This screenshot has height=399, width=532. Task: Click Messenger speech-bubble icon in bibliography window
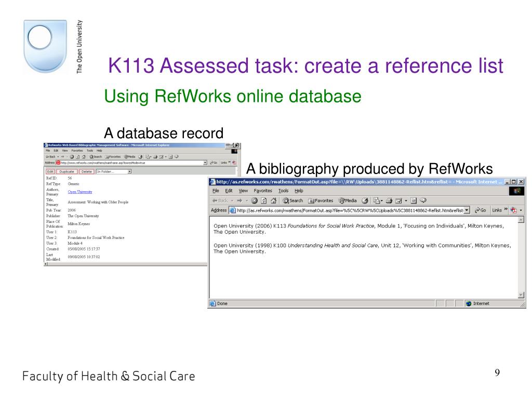[423, 200]
